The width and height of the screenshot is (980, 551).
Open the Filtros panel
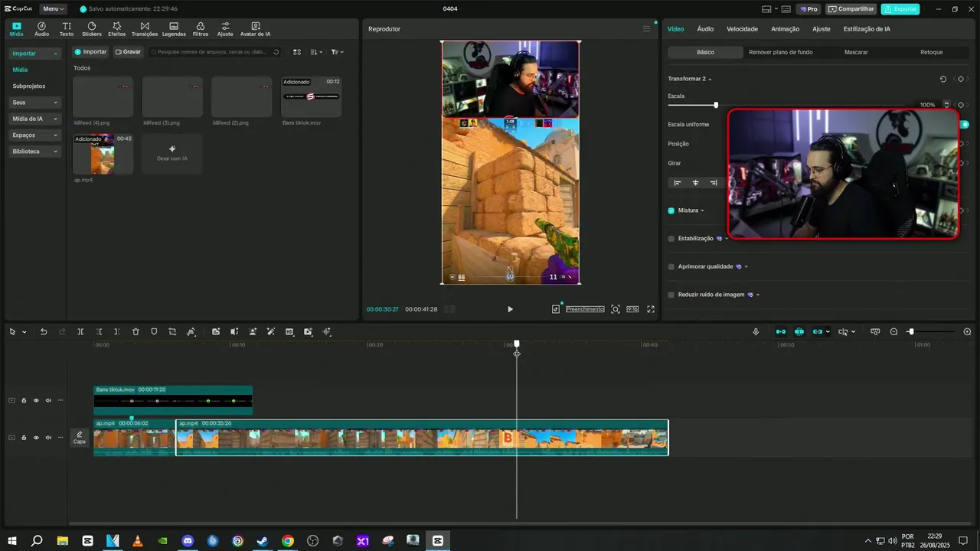point(201,29)
